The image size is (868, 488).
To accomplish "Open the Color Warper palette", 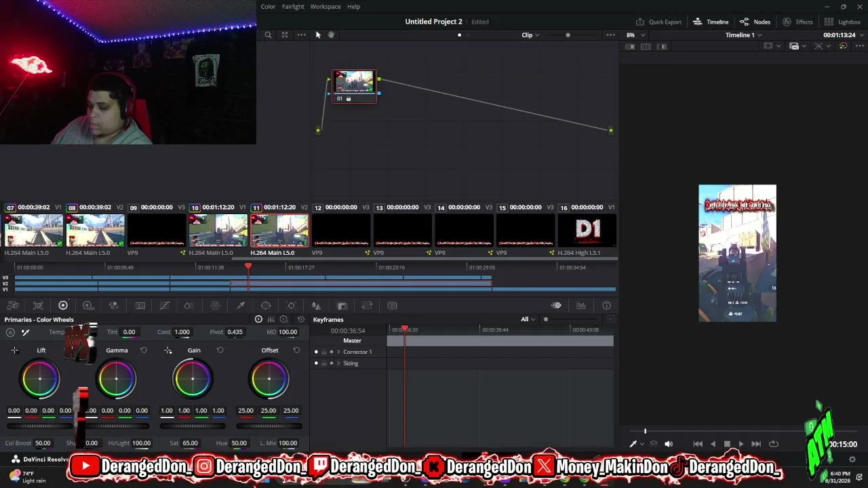I will pyautogui.click(x=216, y=306).
